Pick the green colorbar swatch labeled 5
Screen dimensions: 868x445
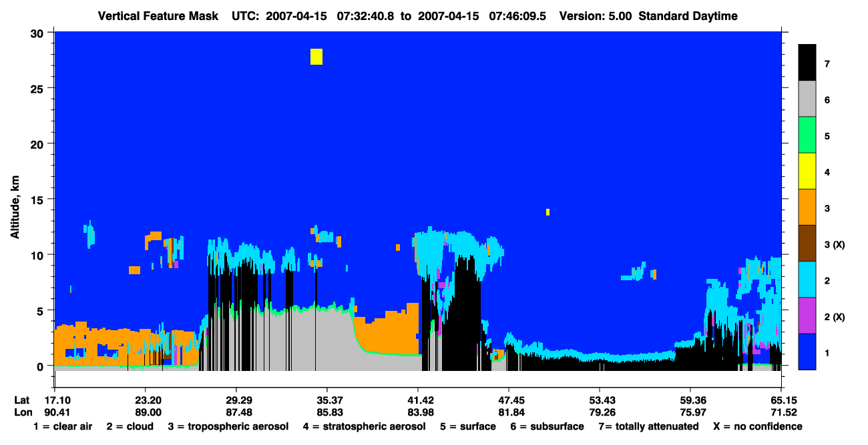pos(807,135)
